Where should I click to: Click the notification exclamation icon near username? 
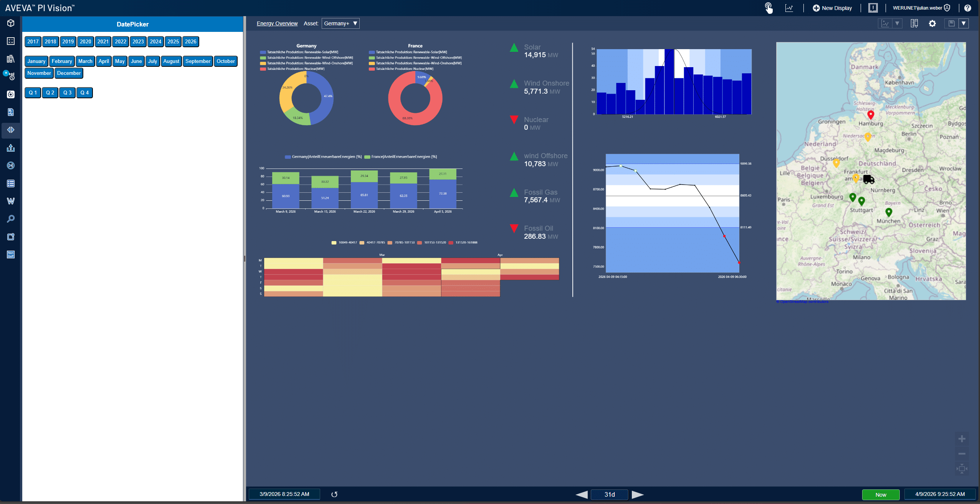(x=873, y=8)
